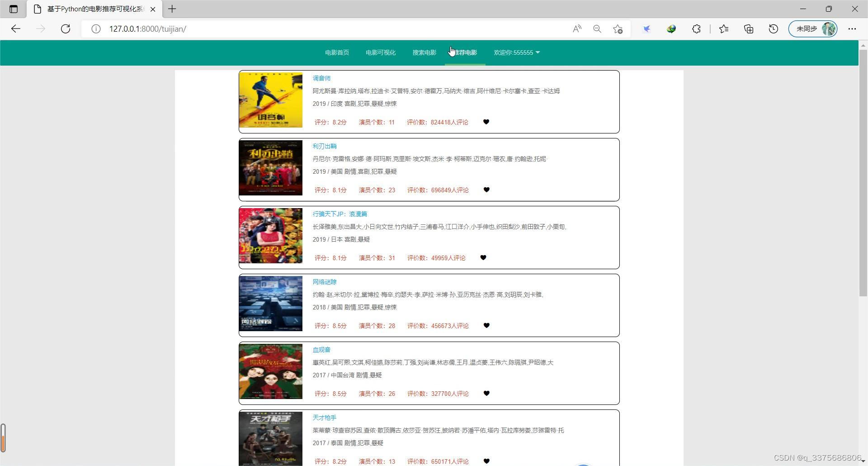The image size is (868, 466).
Task: Toggle favorite heart for 网络谜踪
Action: 486,325
